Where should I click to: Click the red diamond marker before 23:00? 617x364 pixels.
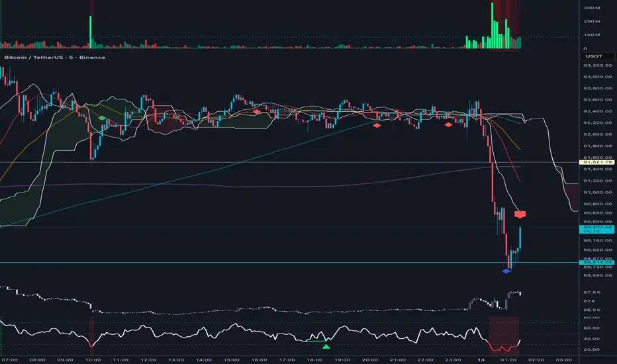point(448,124)
